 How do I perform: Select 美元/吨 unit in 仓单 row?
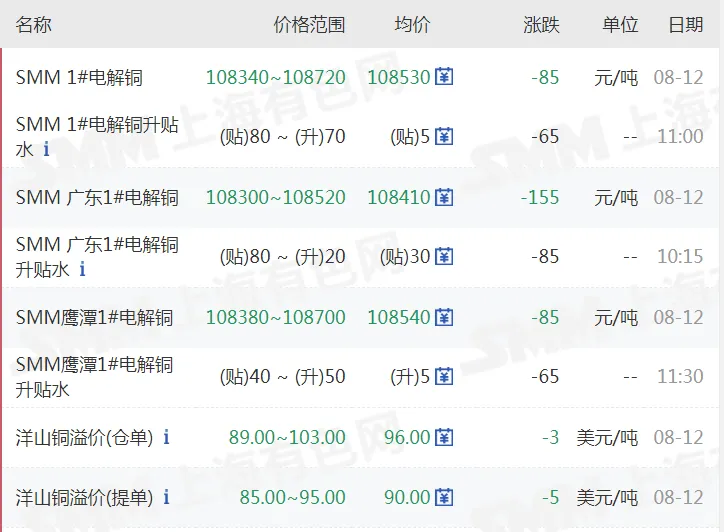(x=607, y=437)
